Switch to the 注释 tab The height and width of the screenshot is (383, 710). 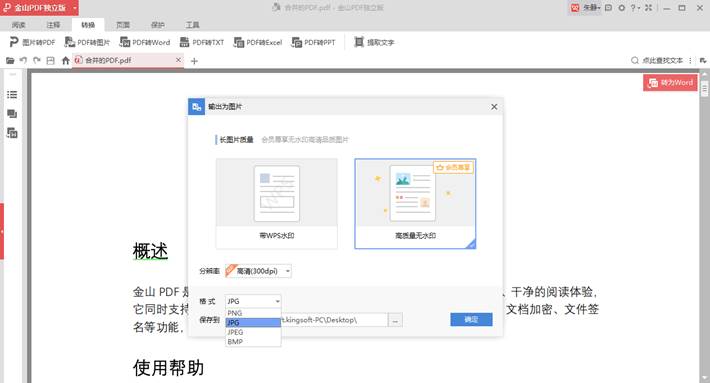[53, 25]
